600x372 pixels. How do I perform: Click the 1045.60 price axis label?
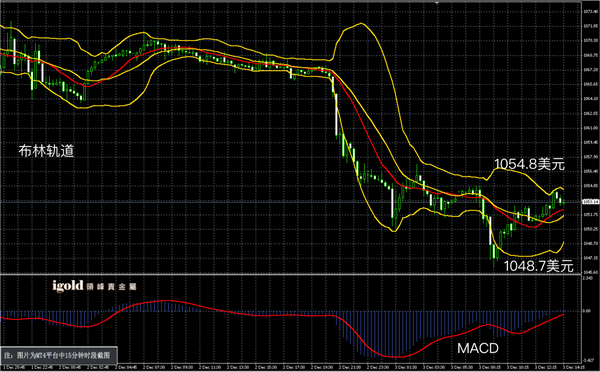(x=590, y=272)
